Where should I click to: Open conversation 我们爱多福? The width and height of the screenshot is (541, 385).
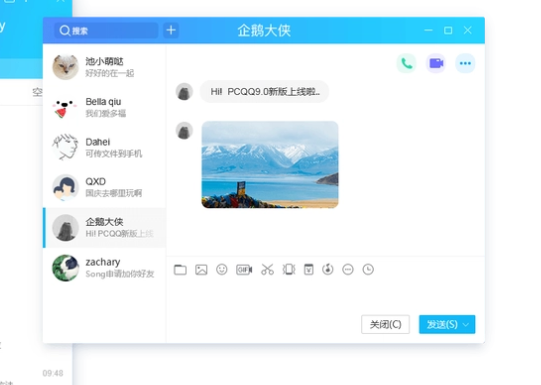coord(104,107)
